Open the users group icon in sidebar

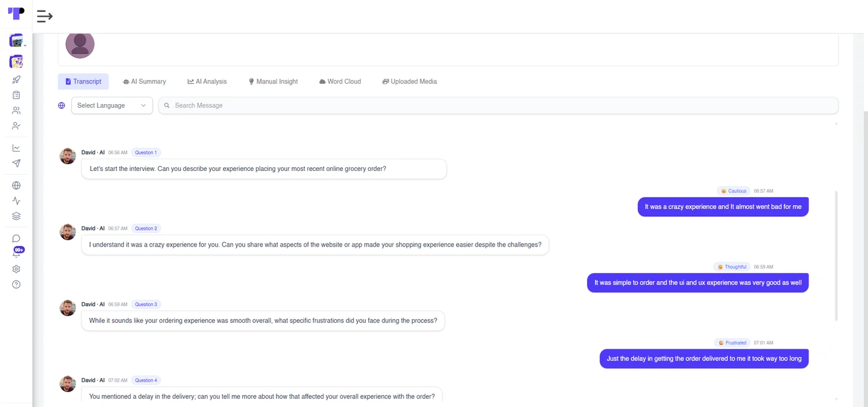point(16,110)
